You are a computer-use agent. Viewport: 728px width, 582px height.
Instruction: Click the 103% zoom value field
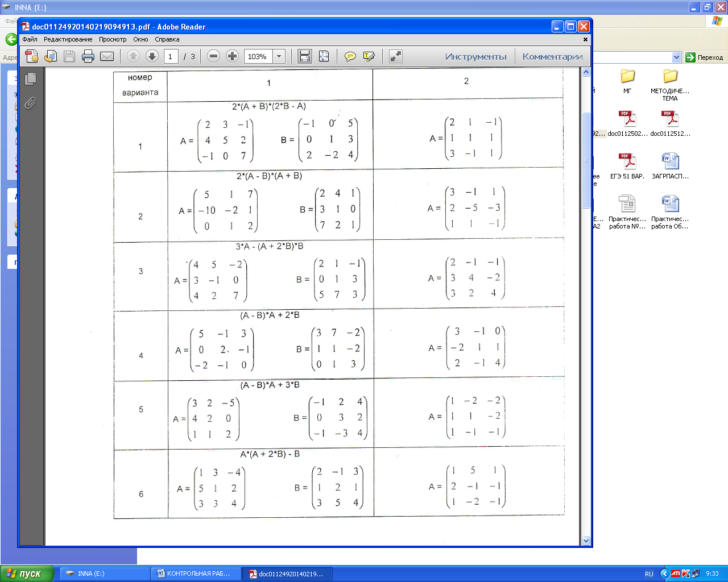pyautogui.click(x=258, y=56)
